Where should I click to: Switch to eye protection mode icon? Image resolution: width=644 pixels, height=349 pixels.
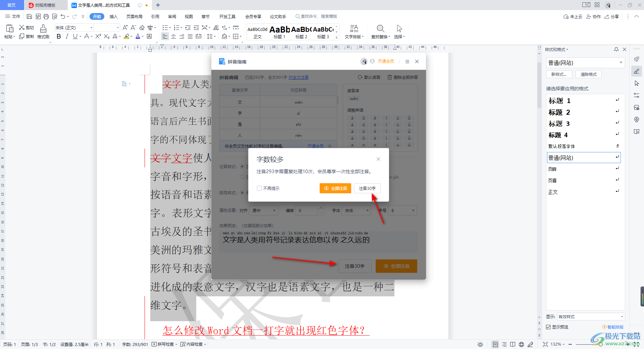480,344
